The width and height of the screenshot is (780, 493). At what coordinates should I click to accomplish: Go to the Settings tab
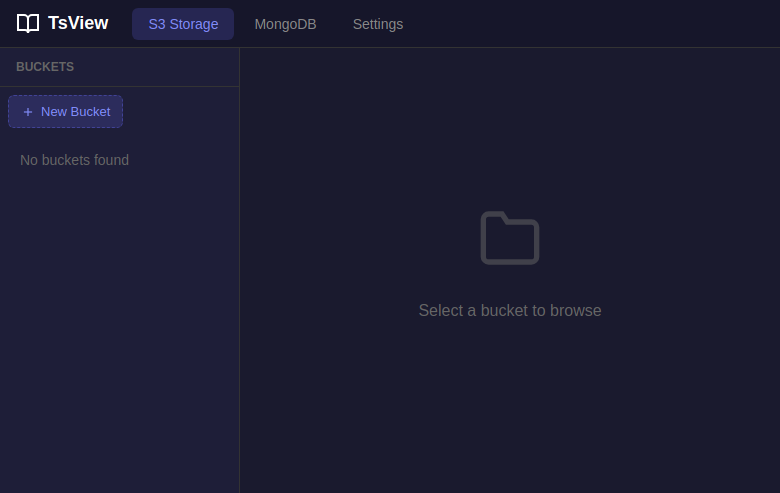[378, 24]
